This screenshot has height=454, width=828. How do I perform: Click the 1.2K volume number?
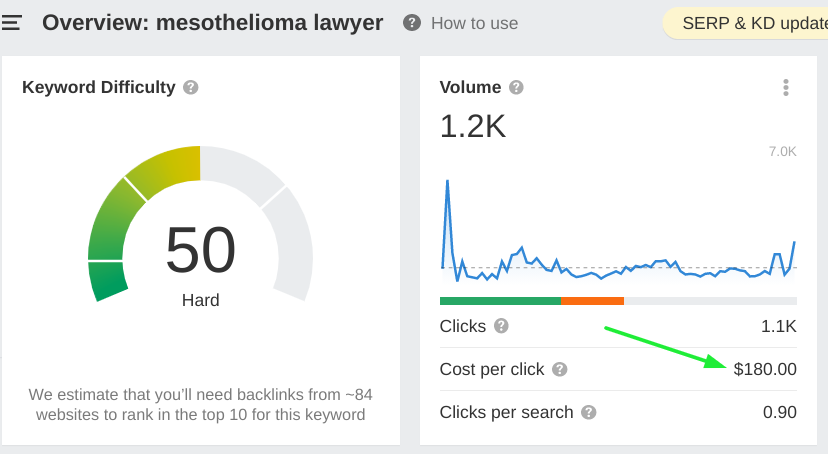pyautogui.click(x=473, y=126)
